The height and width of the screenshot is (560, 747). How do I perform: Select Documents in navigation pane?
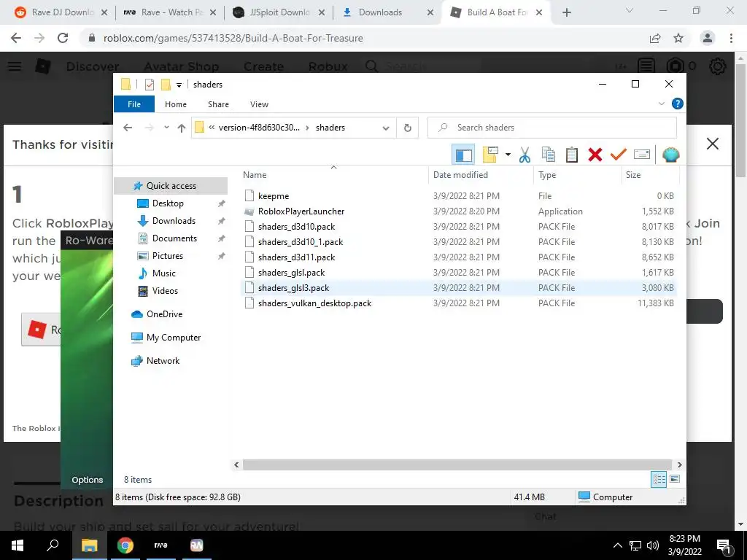(x=174, y=238)
